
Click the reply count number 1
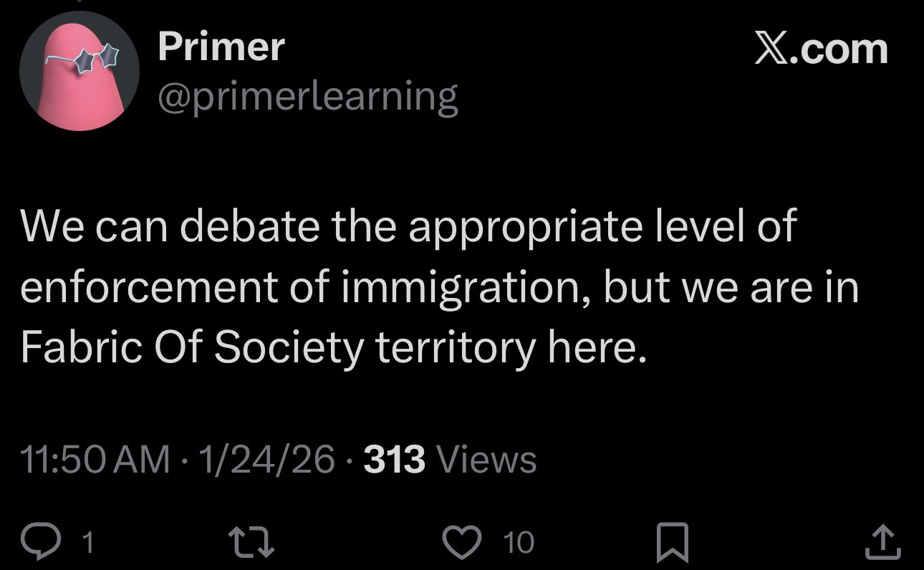[x=88, y=544]
